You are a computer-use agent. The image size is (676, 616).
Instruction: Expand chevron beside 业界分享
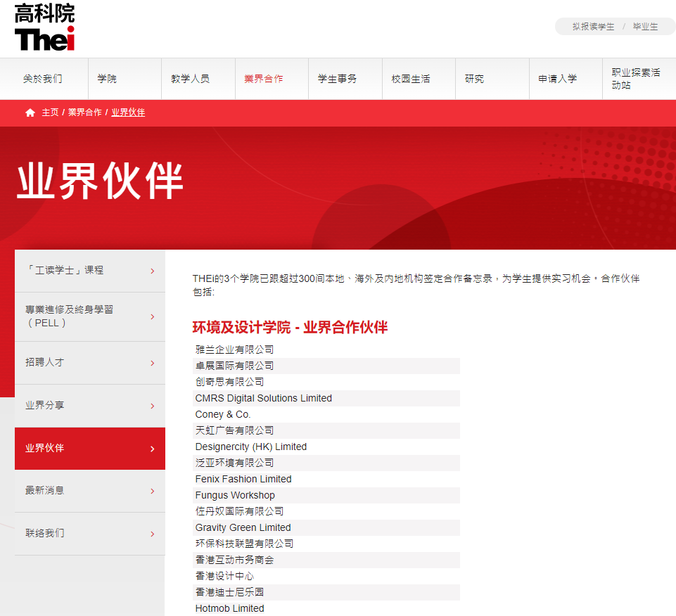point(153,406)
